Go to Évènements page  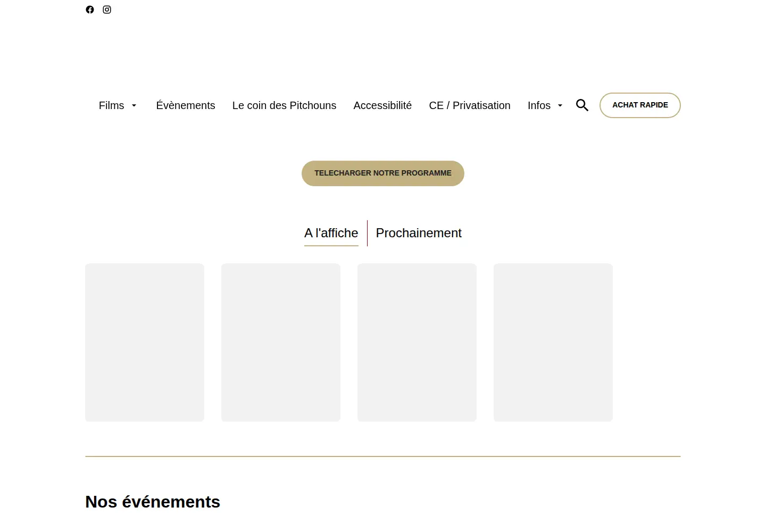point(186,105)
